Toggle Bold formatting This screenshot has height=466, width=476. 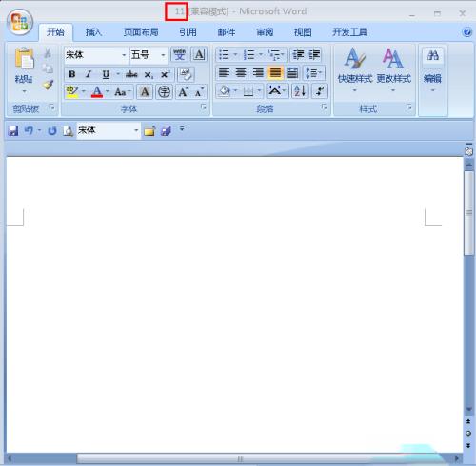point(72,74)
